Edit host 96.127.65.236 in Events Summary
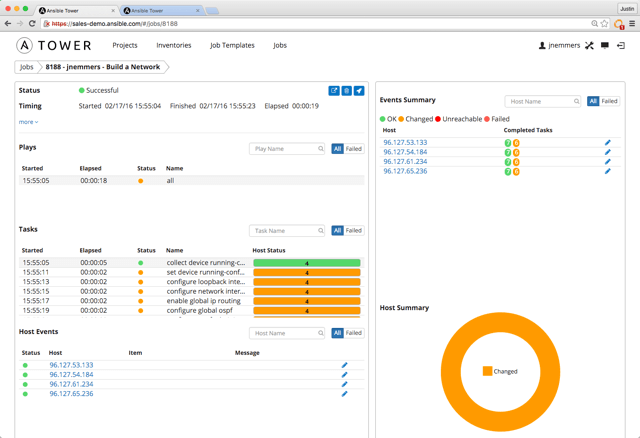This screenshot has width=640, height=438. coord(608,171)
